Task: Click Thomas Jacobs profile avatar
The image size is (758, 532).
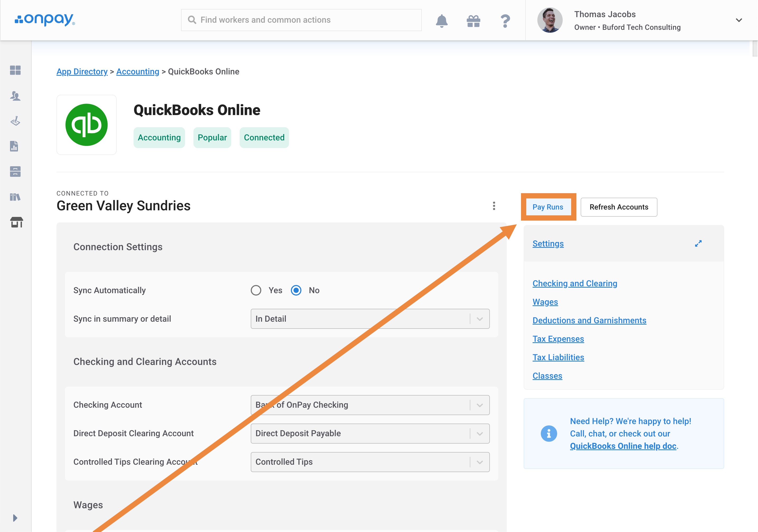Action: click(x=550, y=20)
